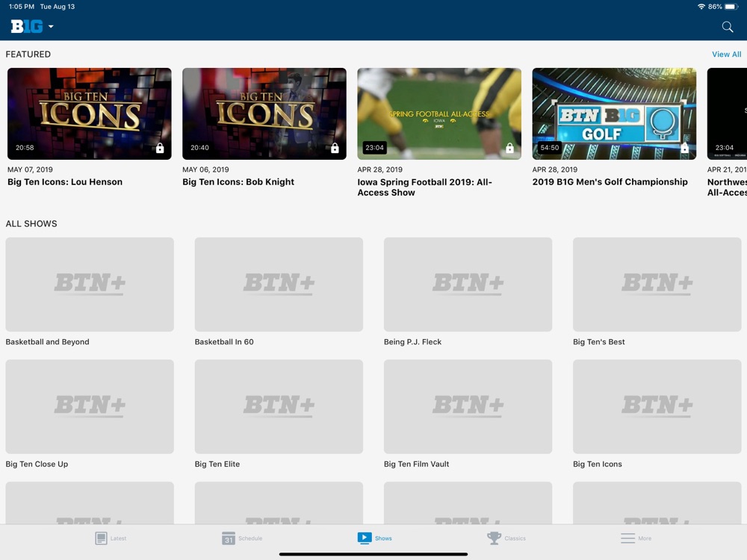Screen dimensions: 747x560
Task: Open the More hamburger menu icon
Action: tap(628, 538)
